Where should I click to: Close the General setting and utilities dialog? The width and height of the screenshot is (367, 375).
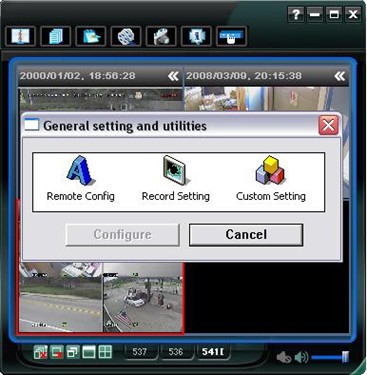[328, 126]
